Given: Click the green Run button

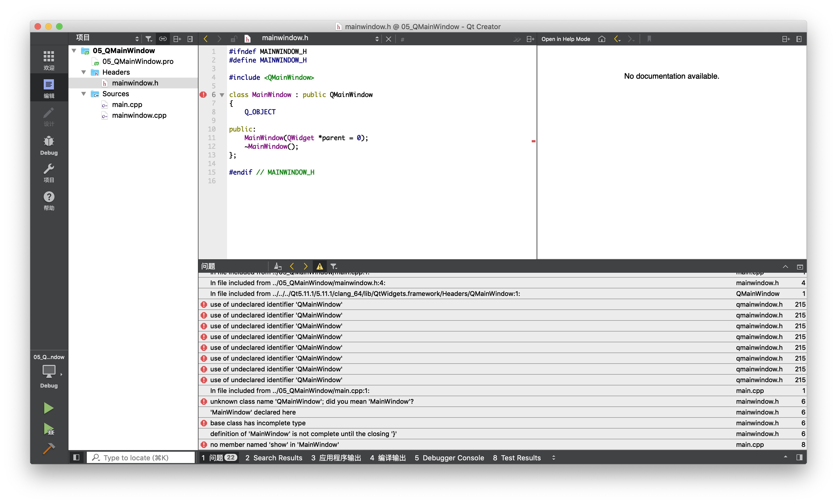Looking at the screenshot, I should pos(49,408).
